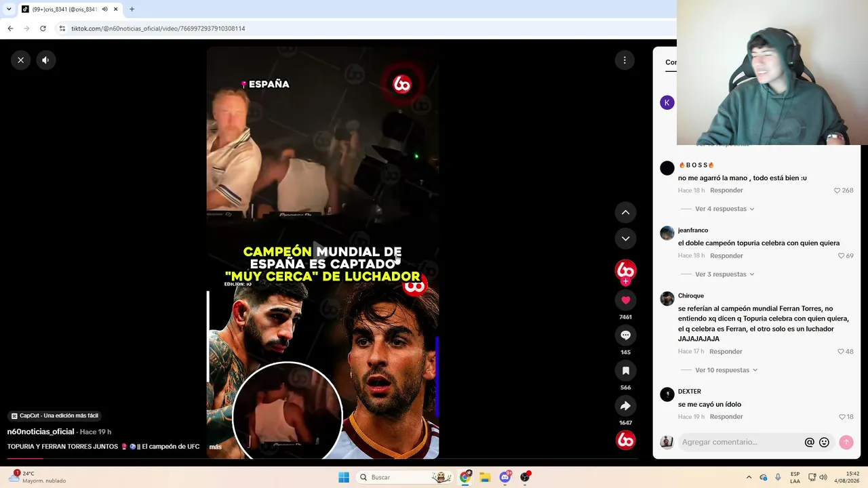Open File Explorer from the taskbar
The width and height of the screenshot is (868, 488).
[x=485, y=477]
